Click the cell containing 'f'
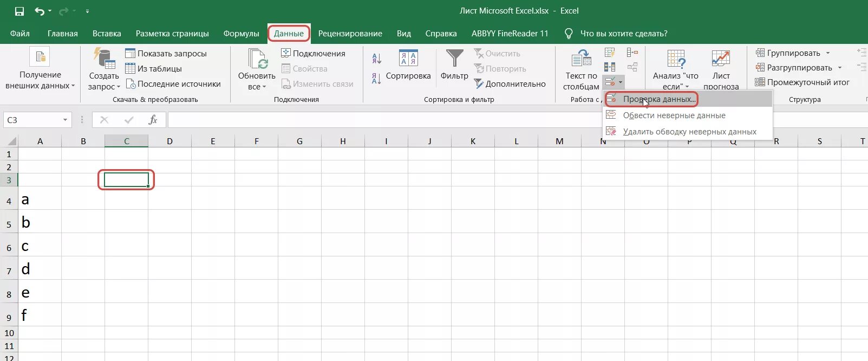This screenshot has width=868, height=361. click(x=40, y=314)
